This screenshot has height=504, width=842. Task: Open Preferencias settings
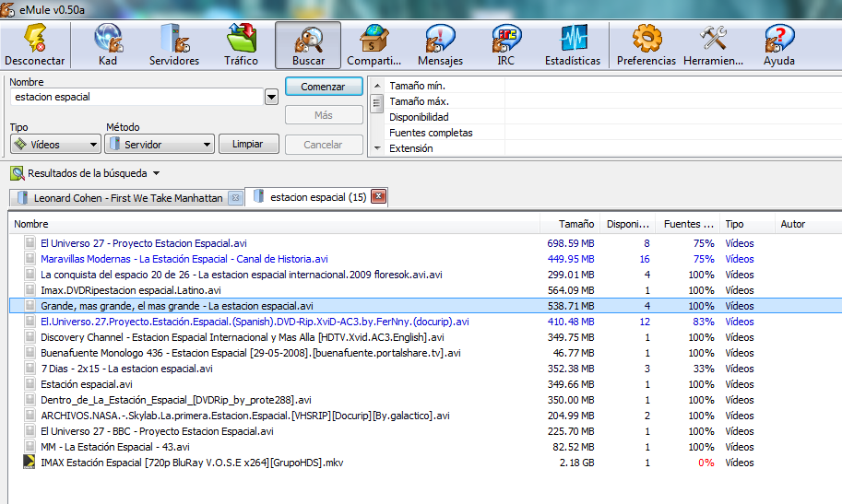(x=646, y=45)
